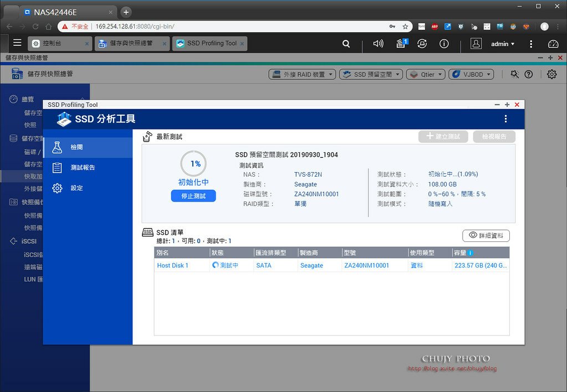The image size is (567, 392).
Task: Open the dashboard gauge icon
Action: (553, 44)
